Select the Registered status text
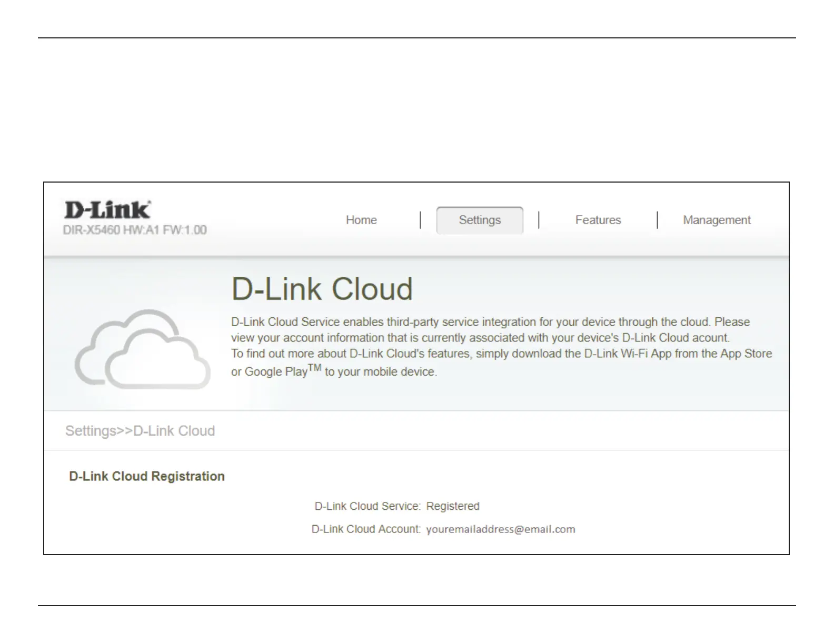834x644 pixels. (x=453, y=506)
